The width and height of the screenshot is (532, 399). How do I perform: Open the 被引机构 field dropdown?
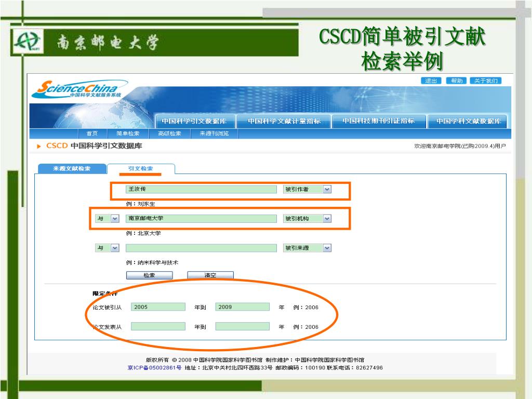point(307,219)
